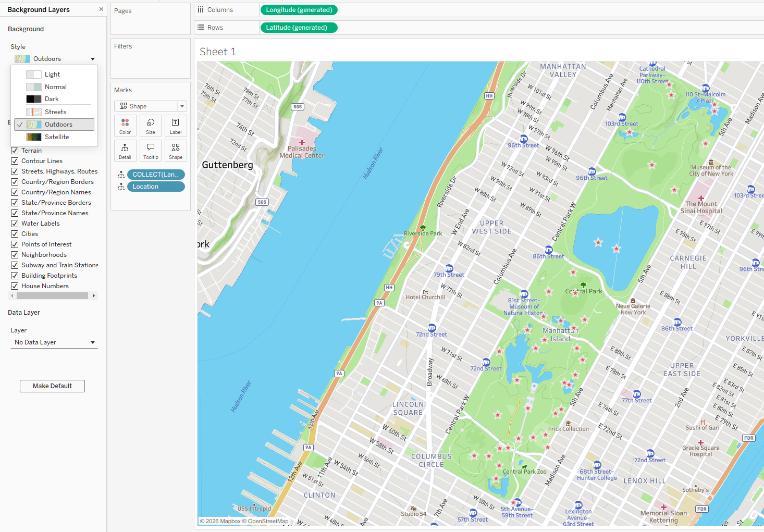The width and height of the screenshot is (764, 532).
Task: Select the Outdoors map style
Action: pos(54,125)
